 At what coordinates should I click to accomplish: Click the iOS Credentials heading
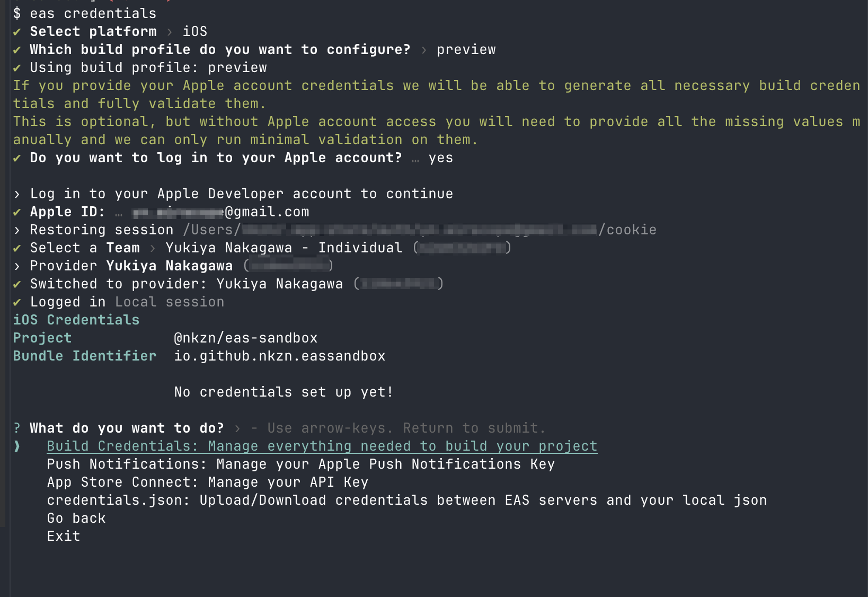(76, 320)
